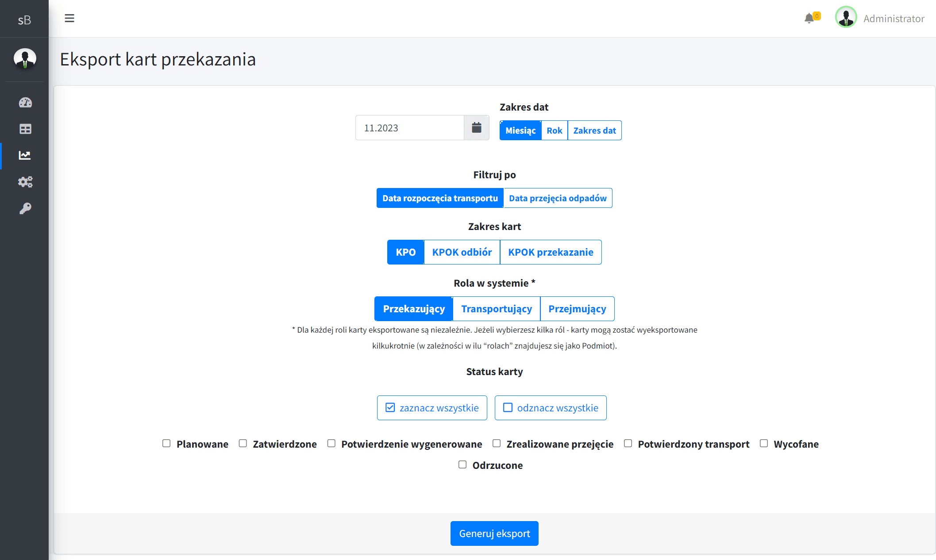This screenshot has height=560, width=936.
Task: Choose the Transportujący role
Action: click(x=496, y=309)
